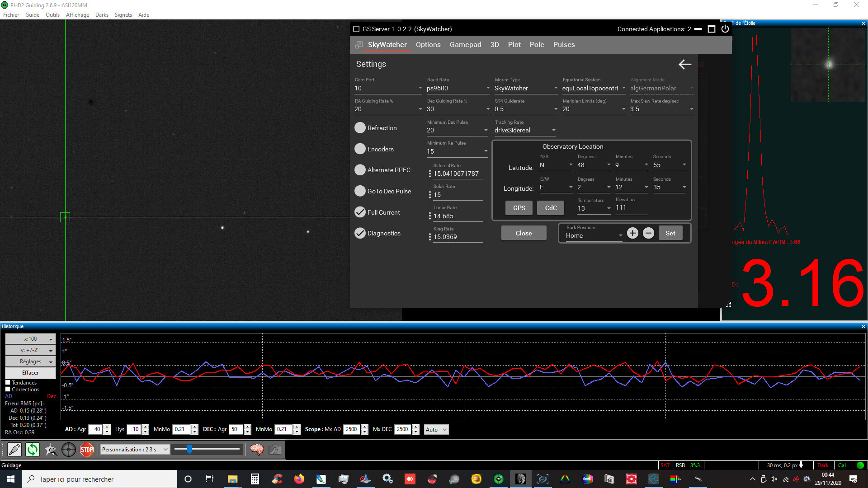Viewport: 868px width, 488px height.
Task: Click the GS Server power icon
Action: pos(725,29)
